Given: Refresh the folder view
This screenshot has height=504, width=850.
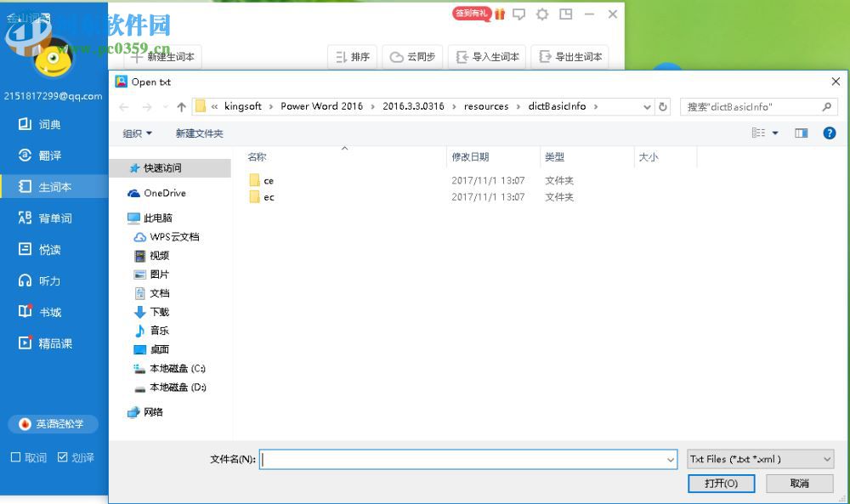Looking at the screenshot, I should pos(662,107).
